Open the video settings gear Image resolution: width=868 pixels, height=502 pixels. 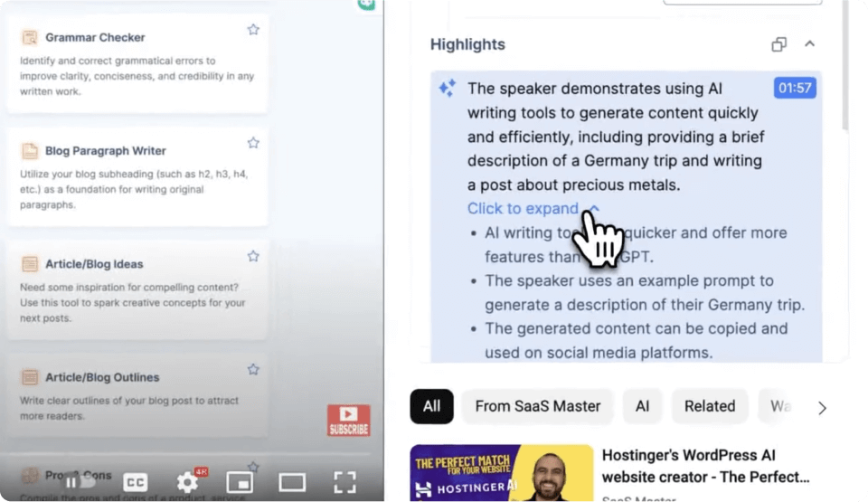(187, 481)
